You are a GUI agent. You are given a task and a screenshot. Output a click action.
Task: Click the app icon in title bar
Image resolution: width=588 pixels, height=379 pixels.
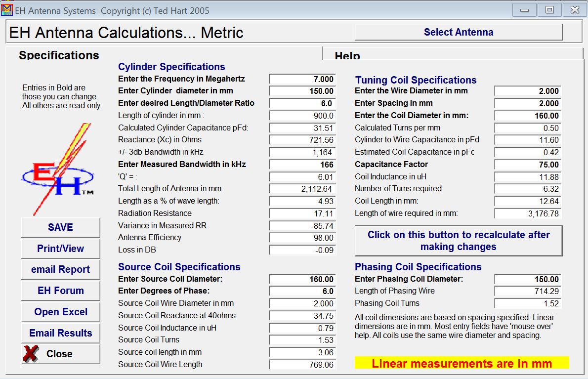(x=7, y=10)
